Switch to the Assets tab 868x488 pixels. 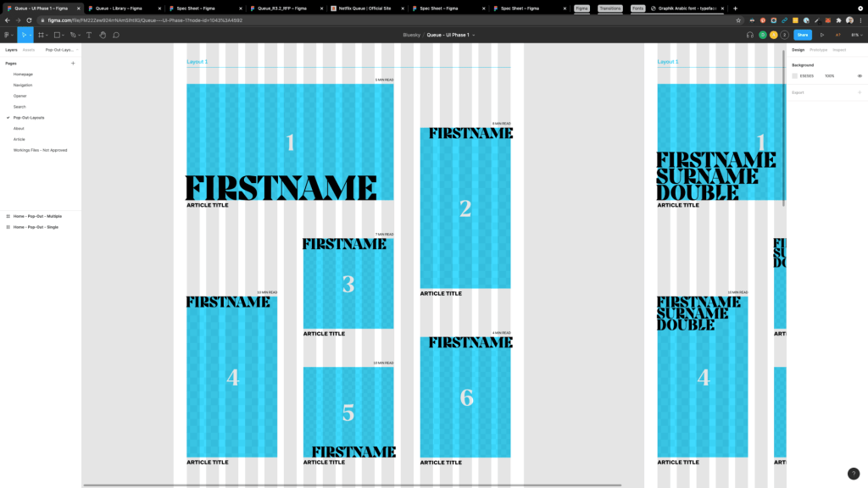coord(29,50)
